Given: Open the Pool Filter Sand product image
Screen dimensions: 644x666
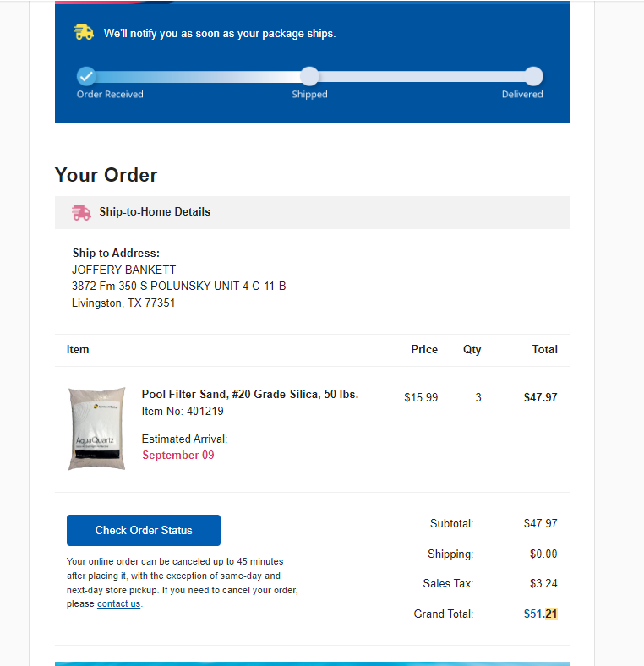Looking at the screenshot, I should tap(97, 429).
